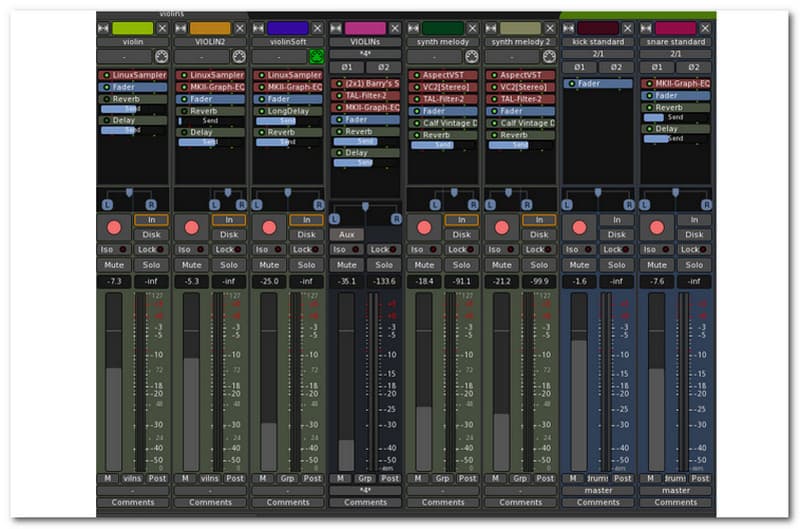Open Comments on snare standard strip
The height and width of the screenshot is (529, 800).
pyautogui.click(x=676, y=502)
